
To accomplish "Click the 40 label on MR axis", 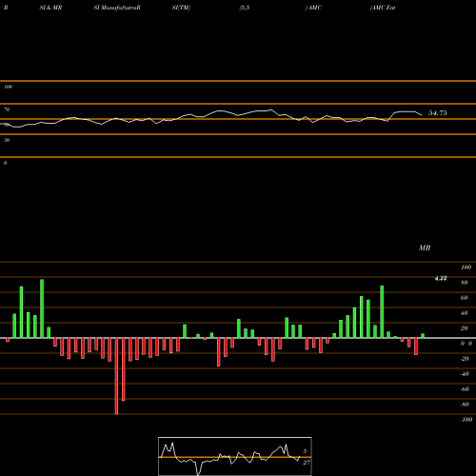I will (465, 313).
